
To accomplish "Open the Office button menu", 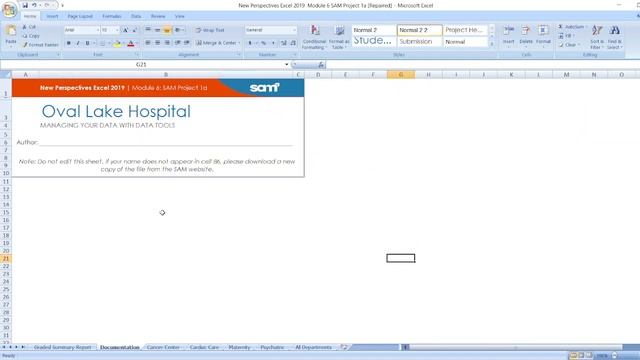I will click(9, 9).
